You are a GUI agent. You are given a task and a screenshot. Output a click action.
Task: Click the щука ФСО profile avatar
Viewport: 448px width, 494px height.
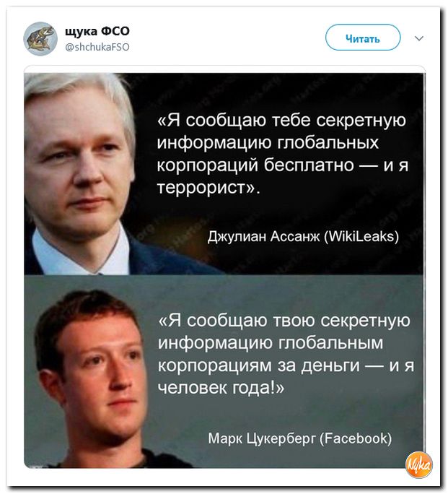(x=40, y=38)
